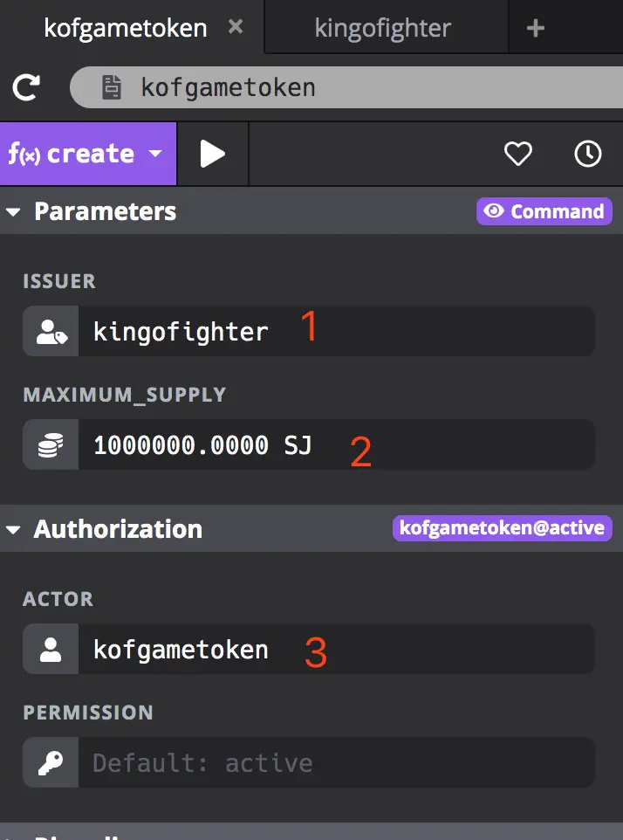Run the create action with play button

[x=212, y=155]
